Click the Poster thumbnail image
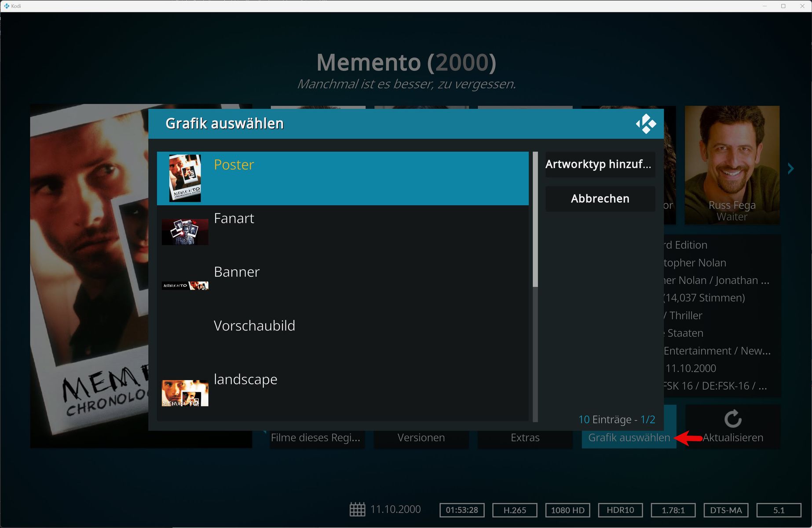This screenshot has width=812, height=528. tap(185, 178)
